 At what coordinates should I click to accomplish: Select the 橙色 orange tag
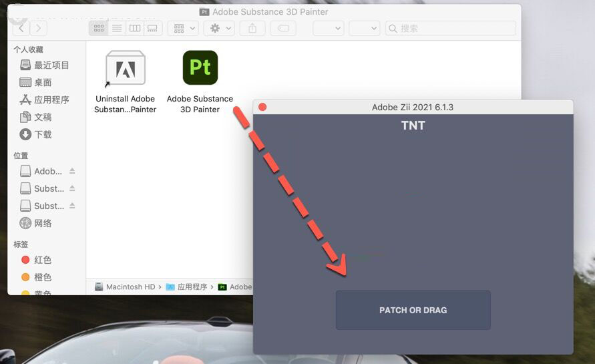point(37,277)
